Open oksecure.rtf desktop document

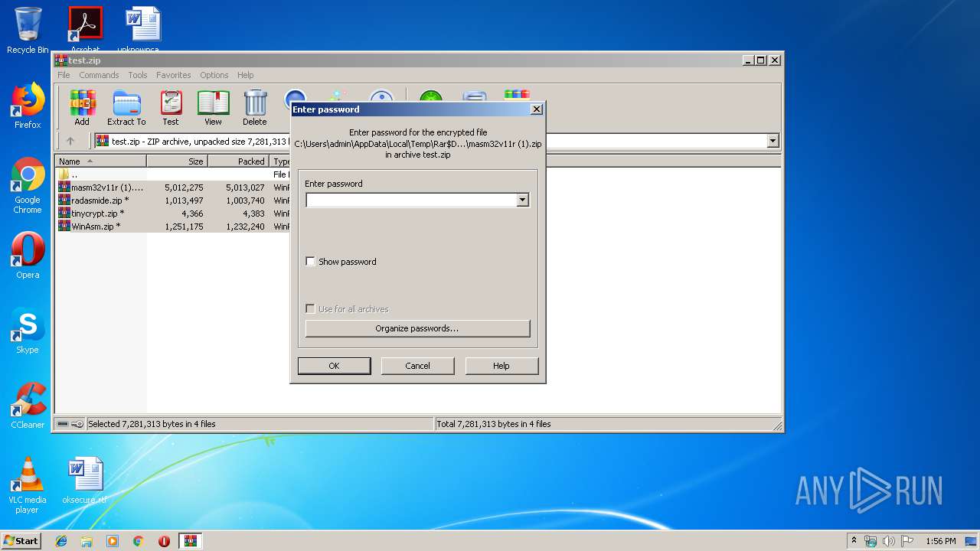tap(84, 481)
